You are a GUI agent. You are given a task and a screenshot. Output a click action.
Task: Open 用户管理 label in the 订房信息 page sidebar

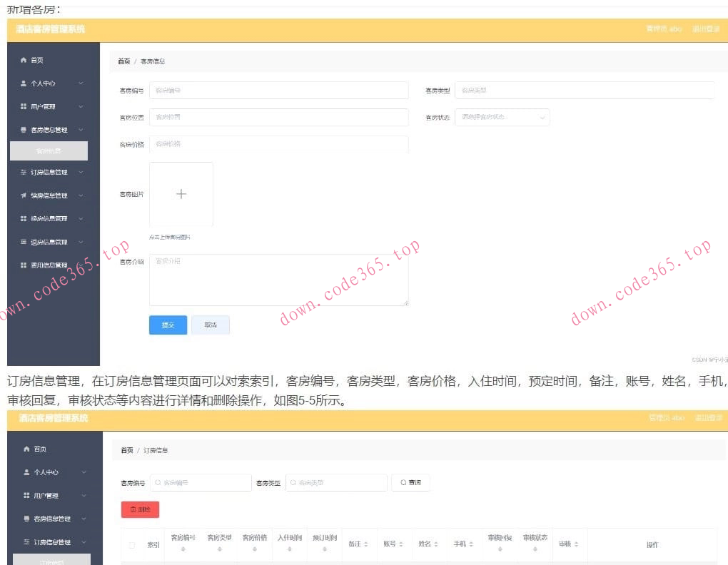(x=46, y=495)
